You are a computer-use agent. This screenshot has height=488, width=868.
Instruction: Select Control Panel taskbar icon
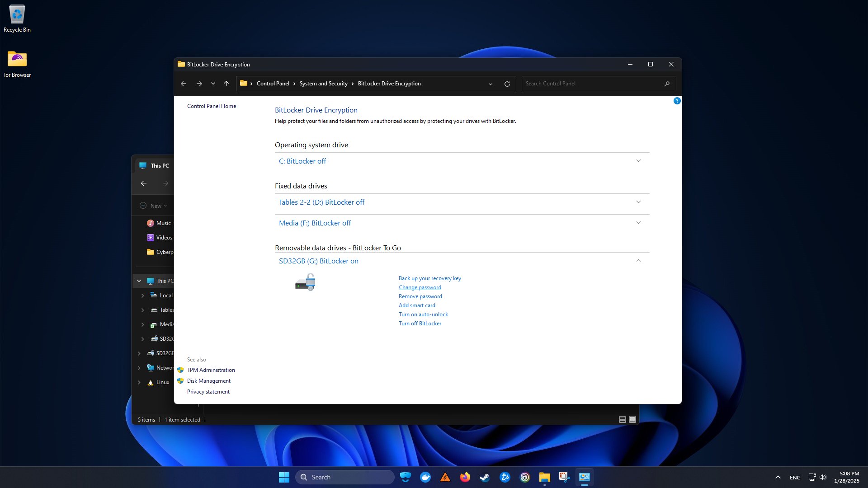click(x=585, y=477)
